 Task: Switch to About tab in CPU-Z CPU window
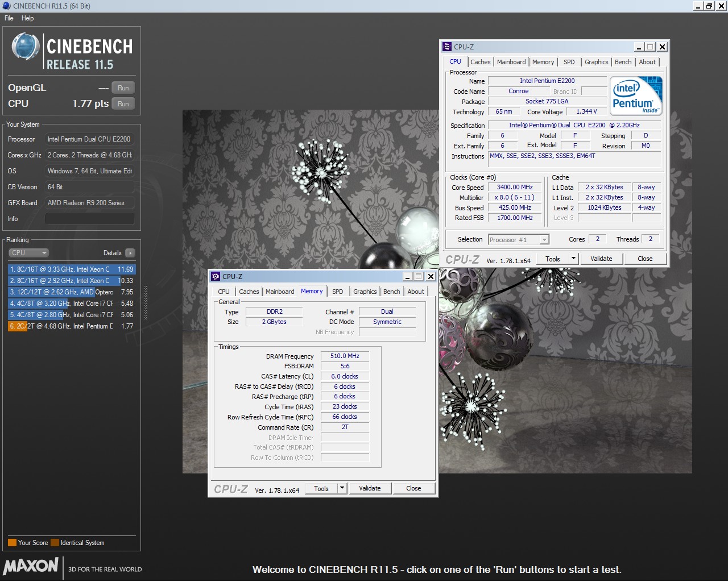(x=647, y=62)
